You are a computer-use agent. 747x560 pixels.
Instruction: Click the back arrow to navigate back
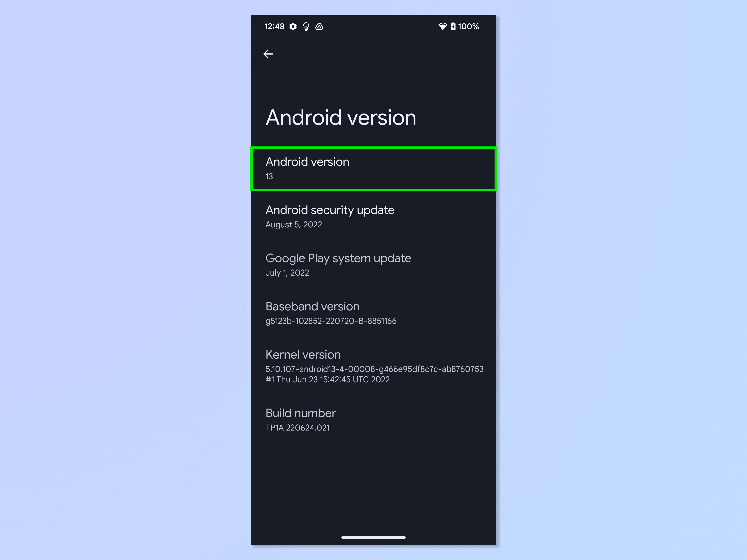pos(268,54)
